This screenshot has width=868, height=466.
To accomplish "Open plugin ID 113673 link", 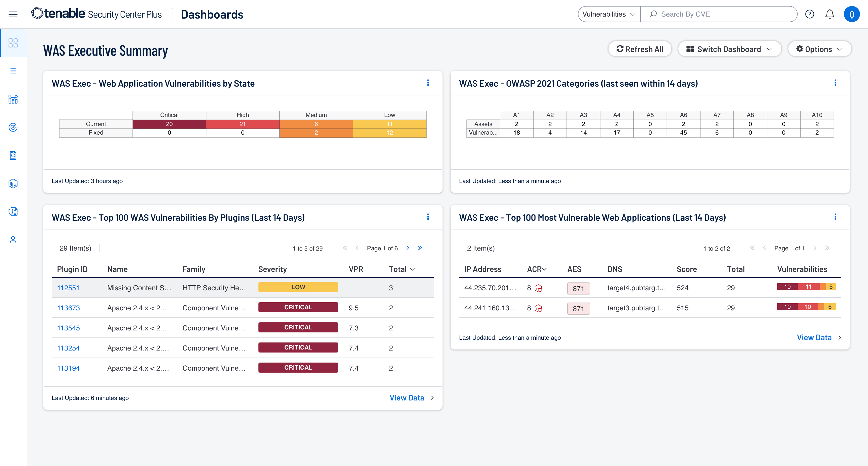I will (68, 308).
